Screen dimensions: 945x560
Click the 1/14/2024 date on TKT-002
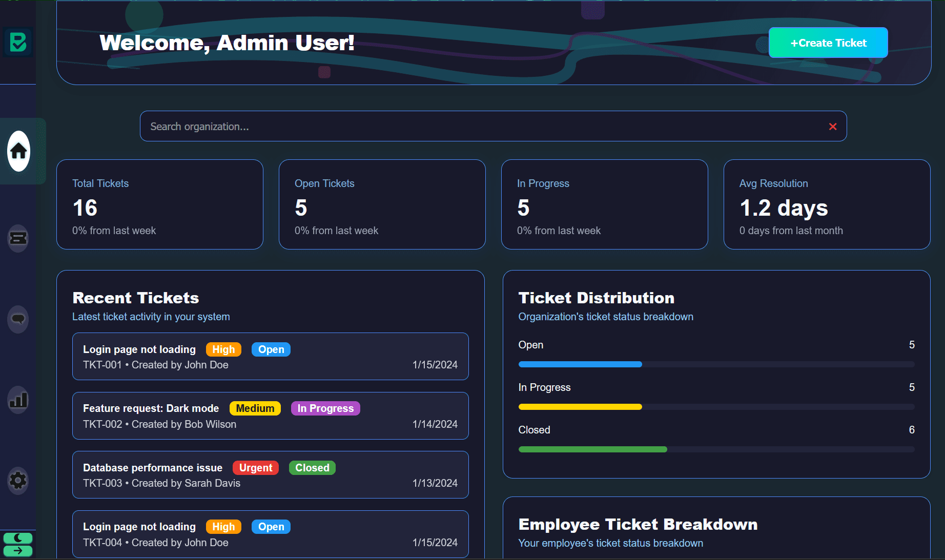pos(435,424)
